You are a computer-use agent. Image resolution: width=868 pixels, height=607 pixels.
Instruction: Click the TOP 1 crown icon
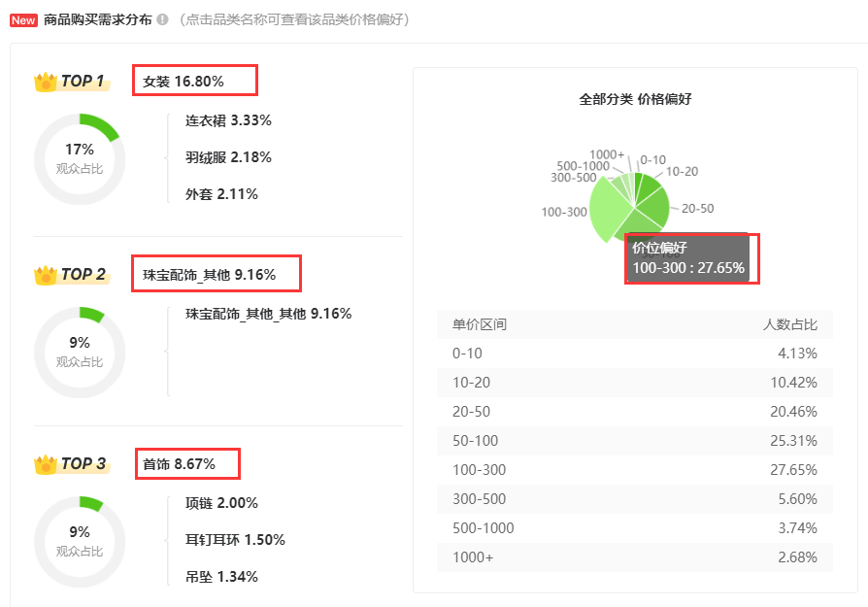click(x=46, y=82)
